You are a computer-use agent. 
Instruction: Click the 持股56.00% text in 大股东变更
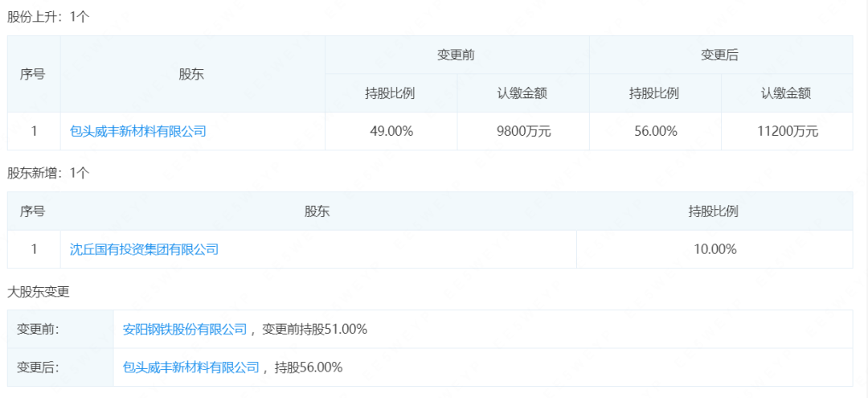[x=309, y=367]
